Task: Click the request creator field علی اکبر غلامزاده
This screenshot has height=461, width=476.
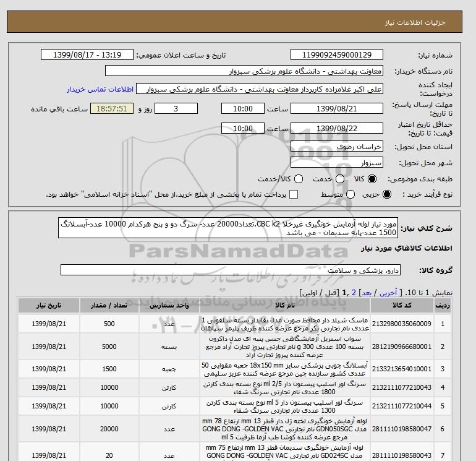Action: 260,89
